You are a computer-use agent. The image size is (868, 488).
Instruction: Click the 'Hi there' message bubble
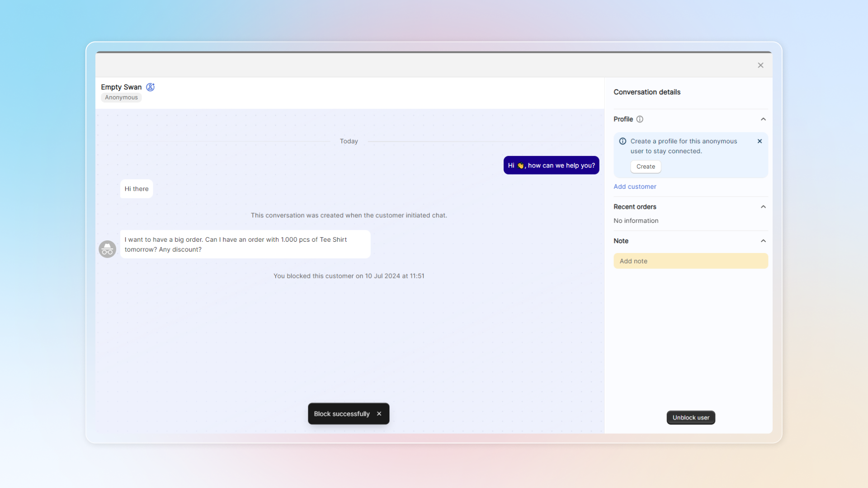(137, 189)
